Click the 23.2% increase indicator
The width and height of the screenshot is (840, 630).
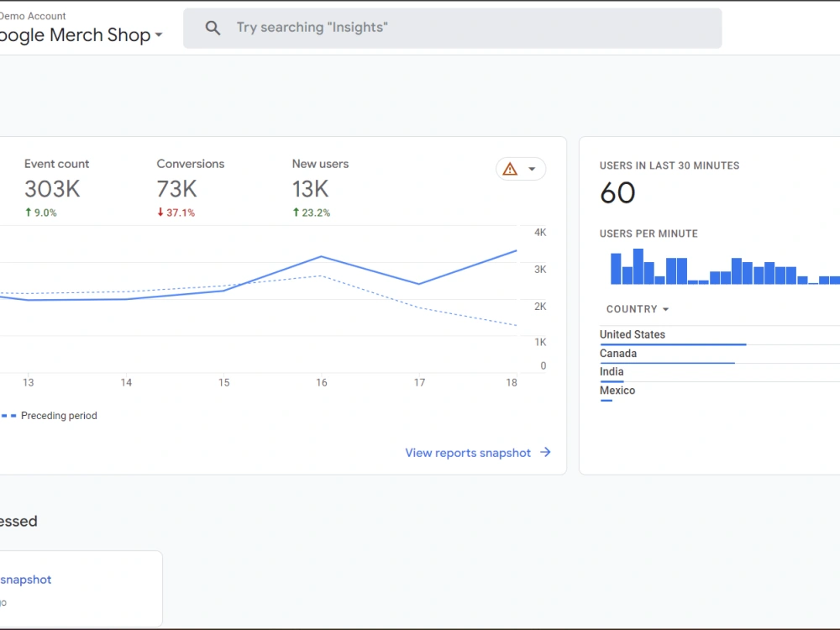312,213
